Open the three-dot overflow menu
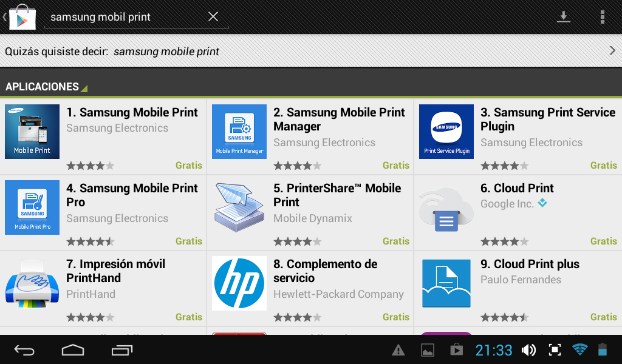 pos(603,17)
